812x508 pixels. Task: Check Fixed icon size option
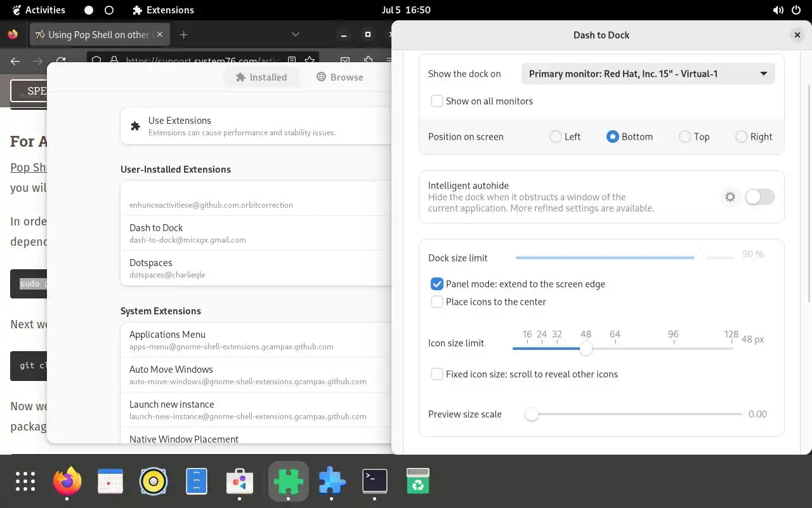coord(437,374)
